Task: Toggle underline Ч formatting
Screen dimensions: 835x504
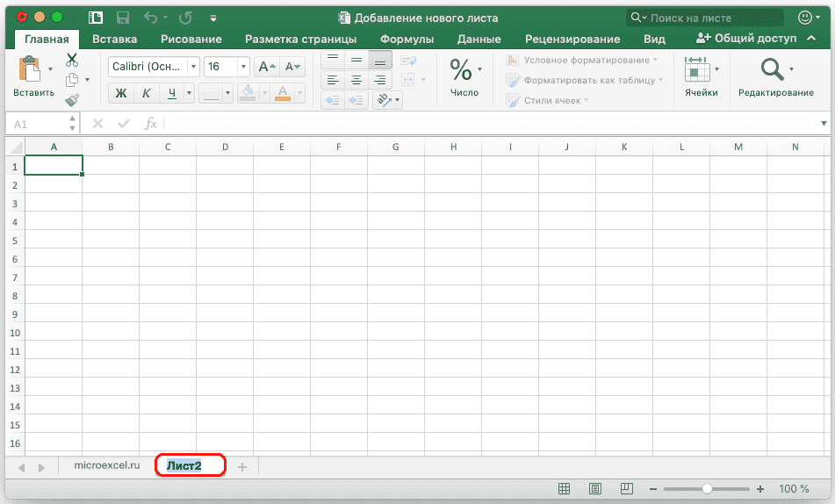Action: point(172,93)
